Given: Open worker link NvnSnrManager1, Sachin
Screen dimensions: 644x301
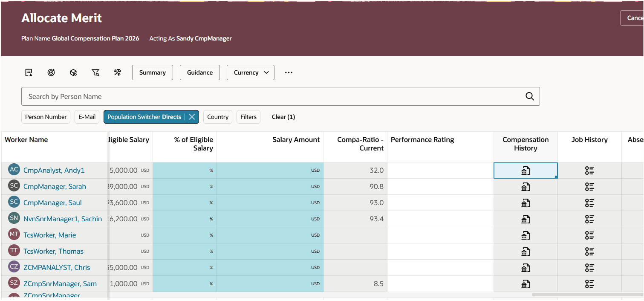Looking at the screenshot, I should (x=63, y=219).
